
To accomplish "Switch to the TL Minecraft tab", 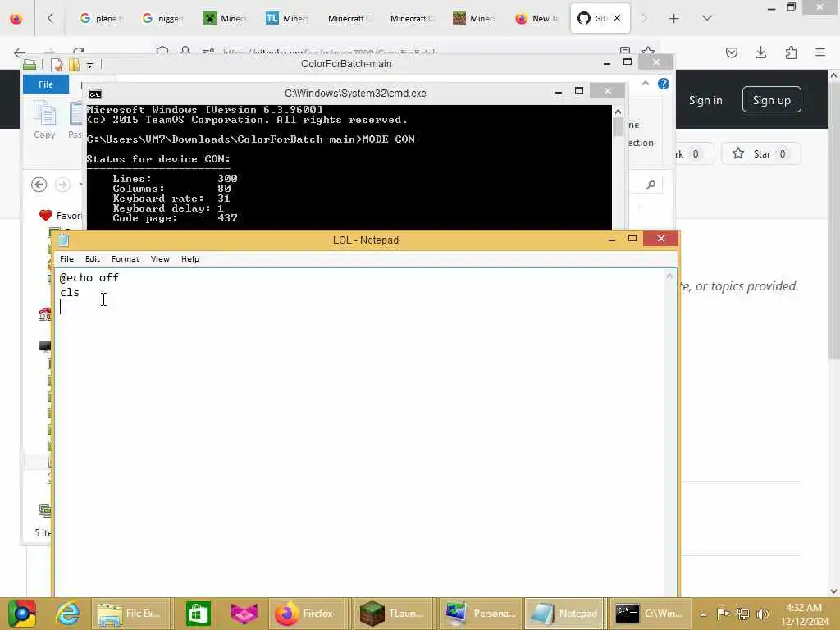I will [286, 19].
